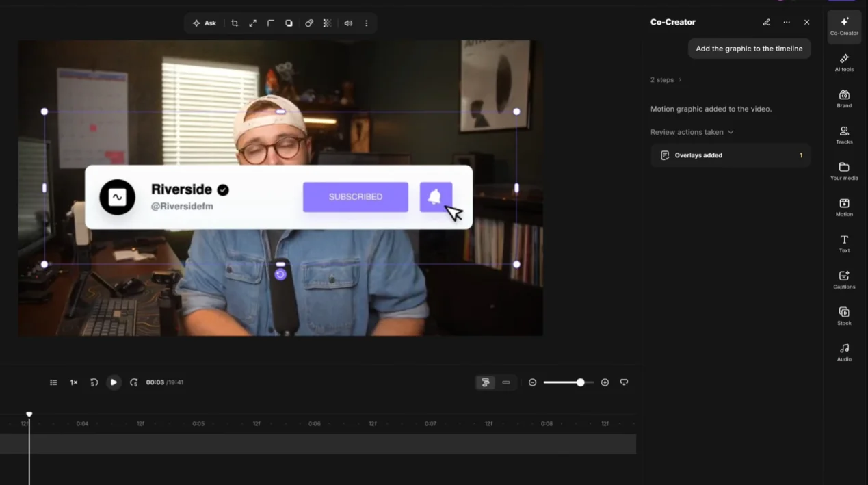Open the Co-Creator sidebar tab
This screenshot has width=868, height=485.
(844, 27)
